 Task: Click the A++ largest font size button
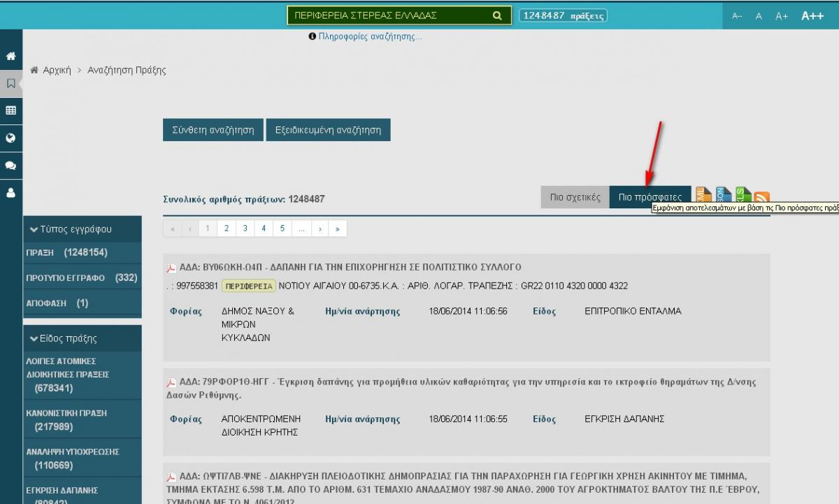coord(812,16)
